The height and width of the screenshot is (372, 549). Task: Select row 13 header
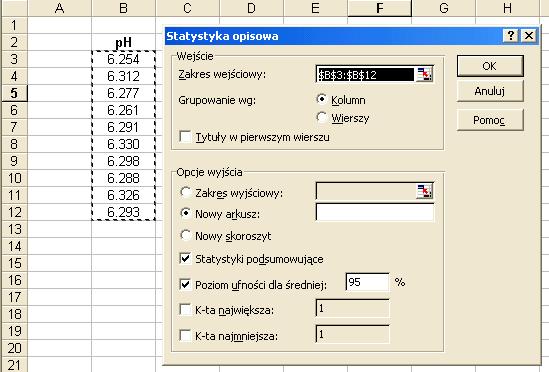14,229
